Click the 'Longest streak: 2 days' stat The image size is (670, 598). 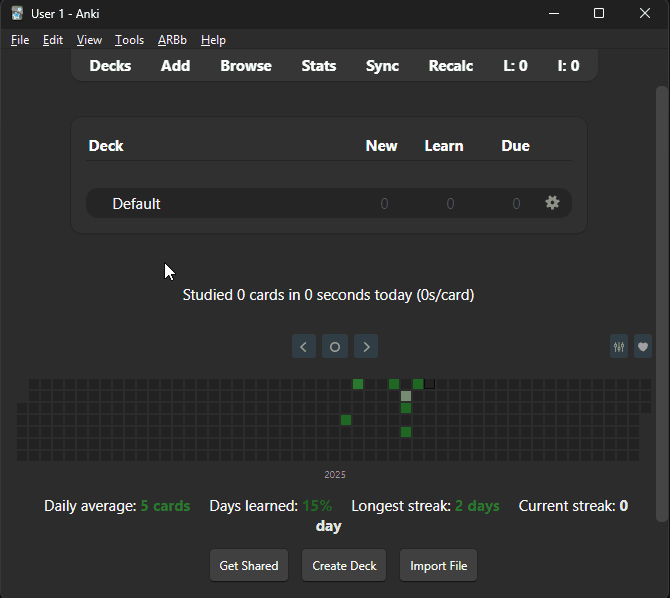click(x=425, y=506)
